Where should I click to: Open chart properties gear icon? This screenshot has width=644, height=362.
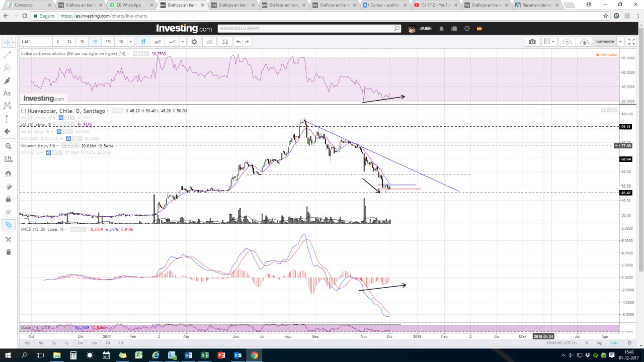coord(194,42)
